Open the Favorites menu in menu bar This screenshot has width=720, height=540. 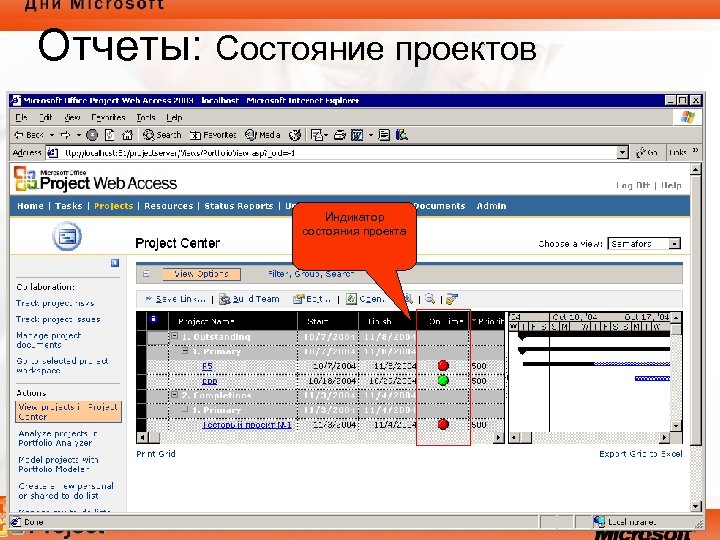coord(108,118)
